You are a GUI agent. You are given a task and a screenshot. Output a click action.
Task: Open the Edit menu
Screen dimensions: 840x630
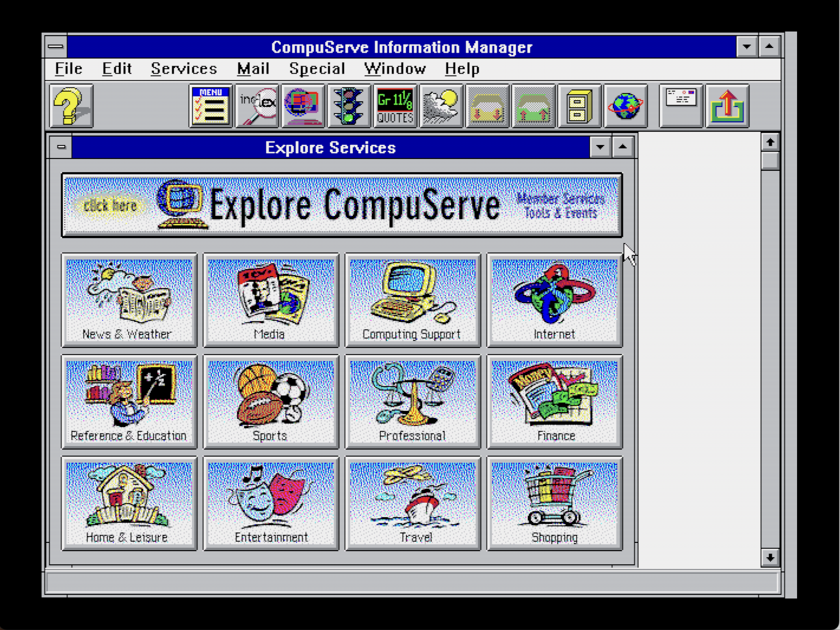[117, 69]
